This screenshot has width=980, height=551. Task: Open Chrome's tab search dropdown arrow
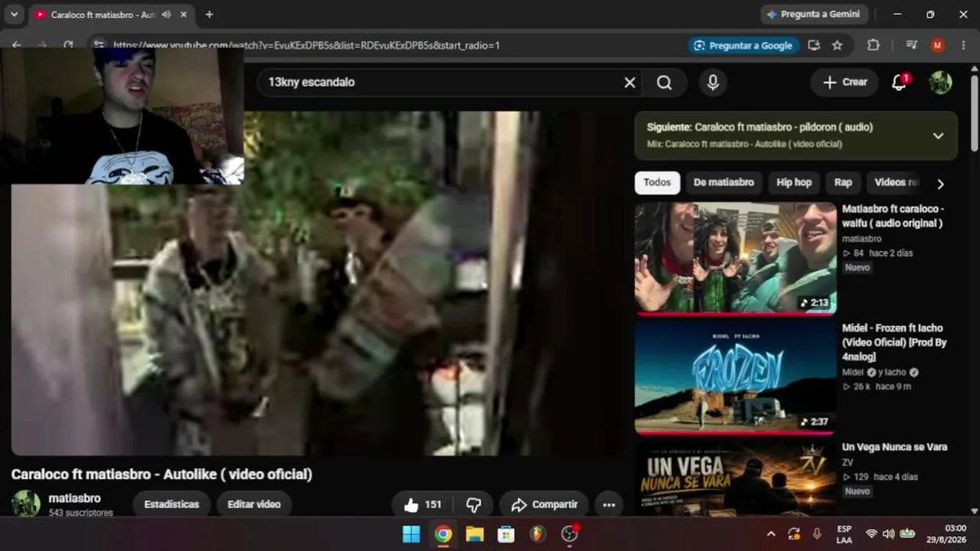tap(14, 15)
